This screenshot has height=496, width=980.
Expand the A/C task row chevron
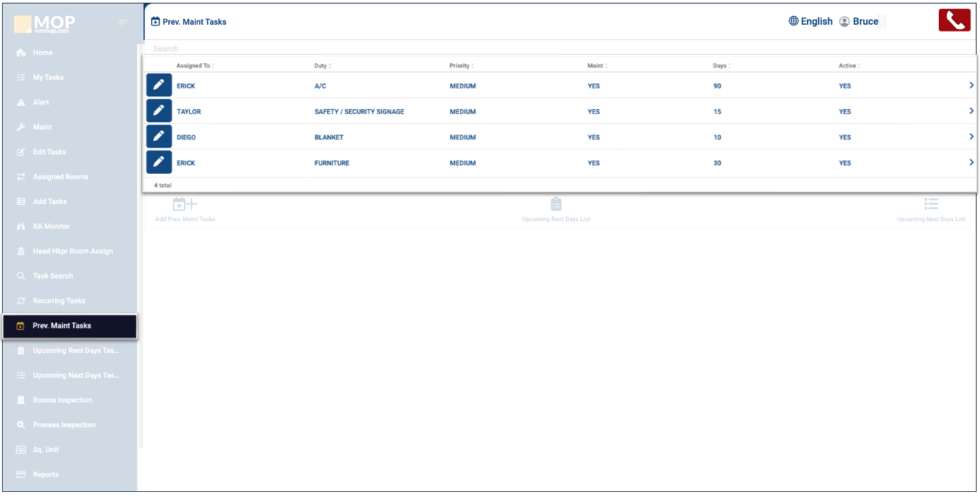971,86
